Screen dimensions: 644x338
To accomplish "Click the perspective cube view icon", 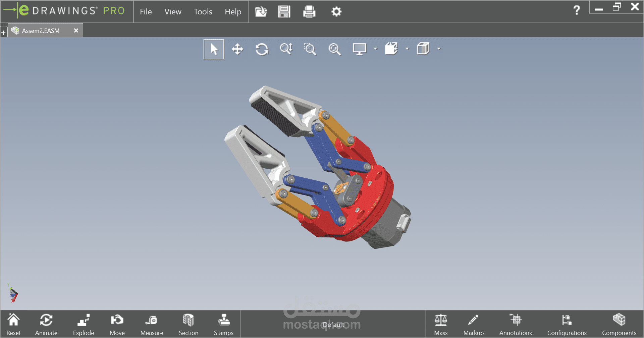I will tap(423, 49).
